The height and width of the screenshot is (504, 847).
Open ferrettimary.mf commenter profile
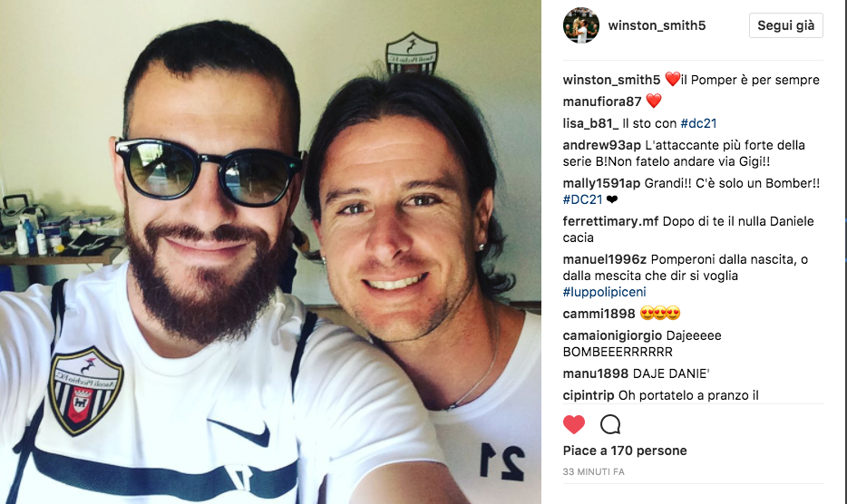pos(610,221)
